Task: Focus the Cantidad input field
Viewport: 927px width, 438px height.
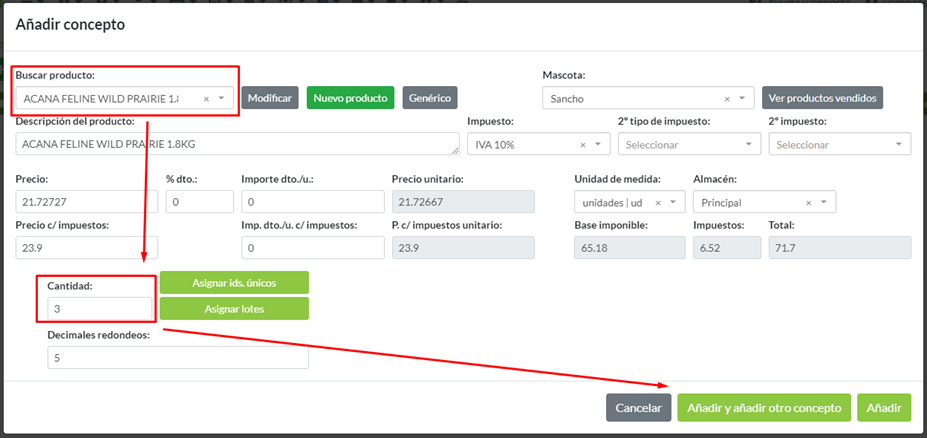Action: pyautogui.click(x=98, y=309)
